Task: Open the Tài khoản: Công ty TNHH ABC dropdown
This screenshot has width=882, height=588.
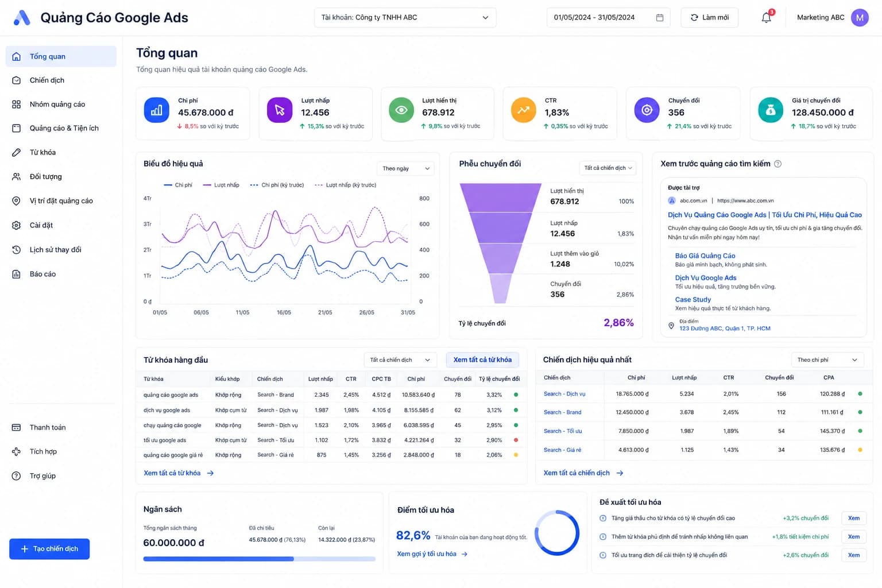Action: [405, 18]
